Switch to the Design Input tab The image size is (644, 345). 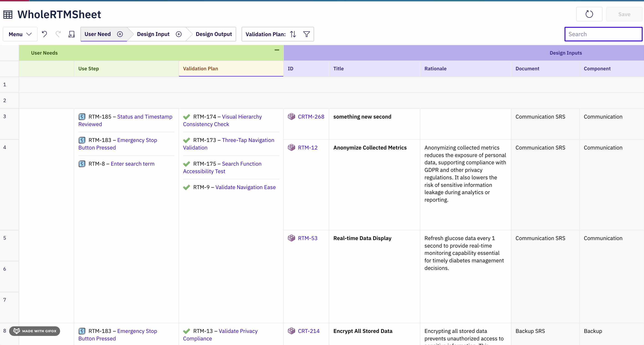coord(153,34)
